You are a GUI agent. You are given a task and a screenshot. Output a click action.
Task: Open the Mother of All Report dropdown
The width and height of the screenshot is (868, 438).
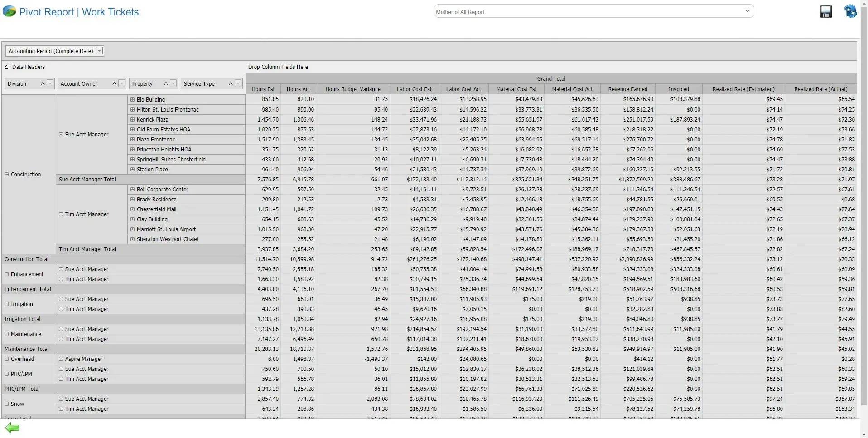pos(747,11)
